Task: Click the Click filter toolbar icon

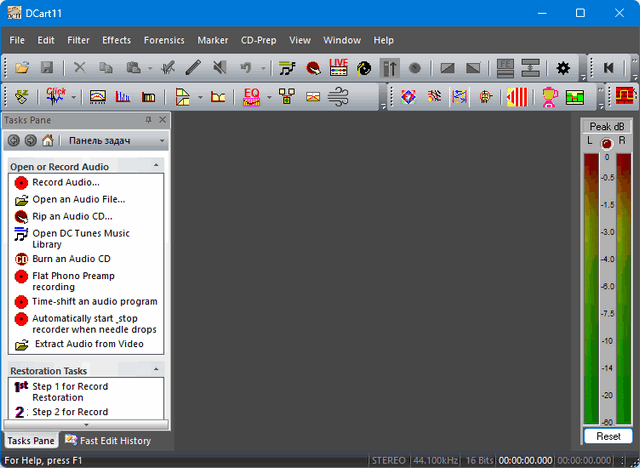Action: [x=54, y=97]
